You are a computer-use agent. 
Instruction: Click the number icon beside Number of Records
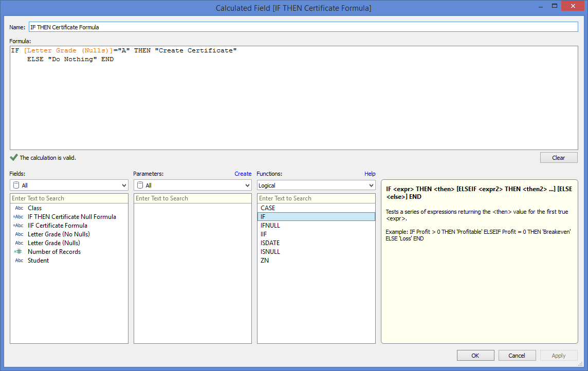(18, 252)
